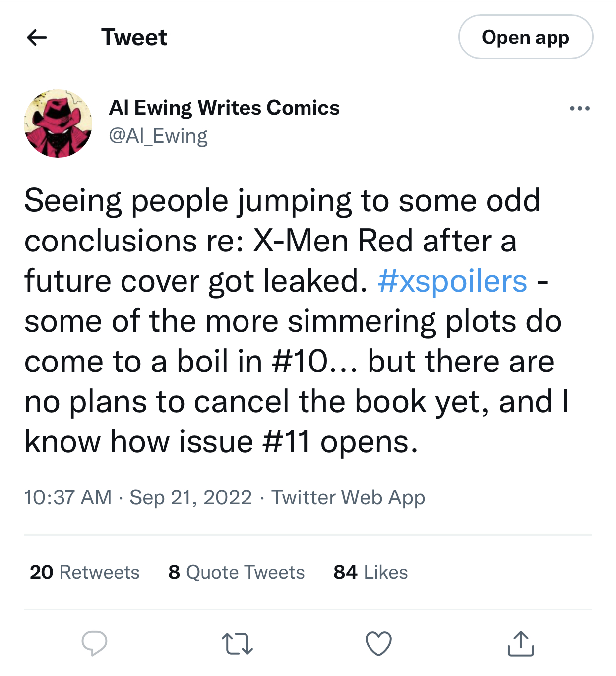The height and width of the screenshot is (676, 616).
Task: Open the three-dot more options menu
Action: [x=579, y=108]
